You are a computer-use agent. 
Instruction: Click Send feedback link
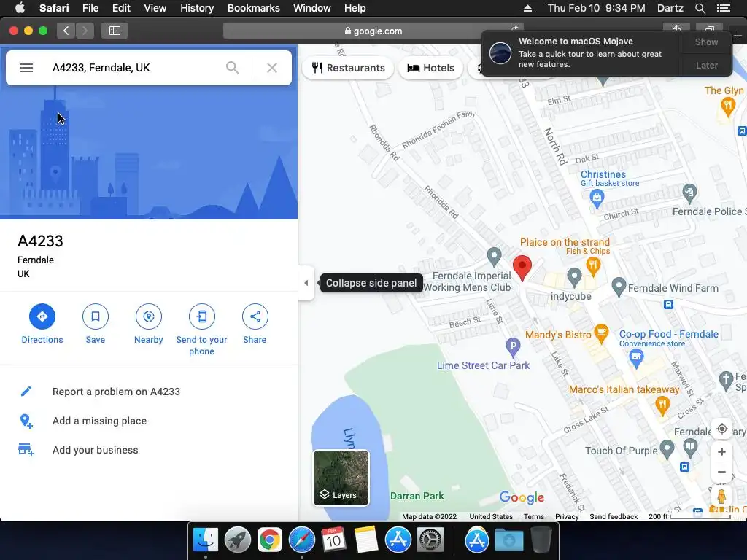tap(613, 517)
